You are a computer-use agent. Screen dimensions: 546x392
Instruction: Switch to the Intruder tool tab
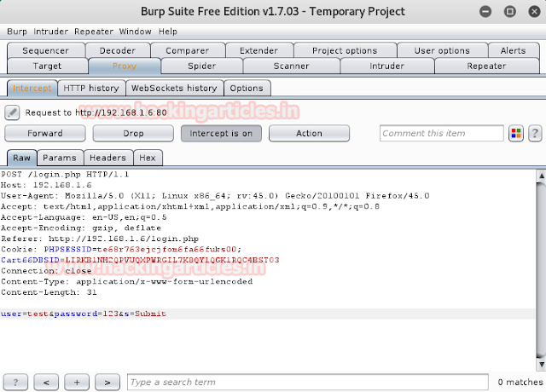pos(386,66)
